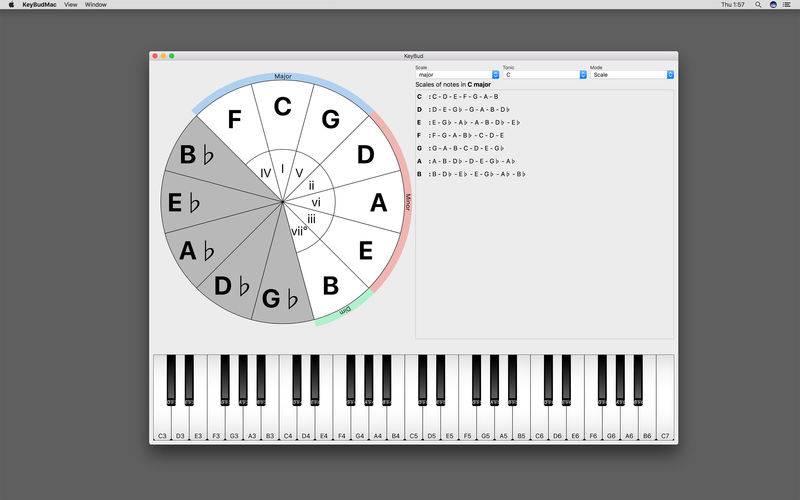Click the blue Major arc band
Viewport: 800px width, 500px height.
[282, 77]
